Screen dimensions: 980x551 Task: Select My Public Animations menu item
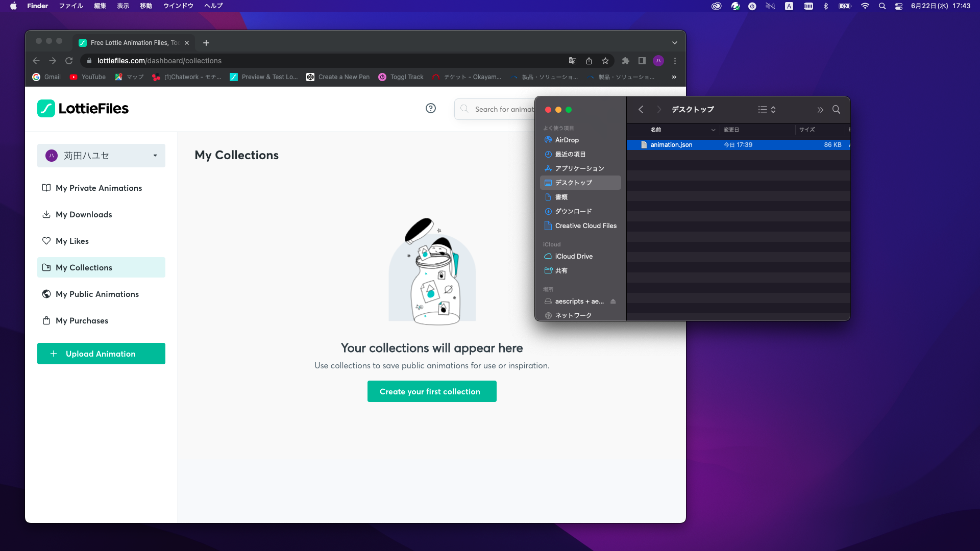coord(97,293)
